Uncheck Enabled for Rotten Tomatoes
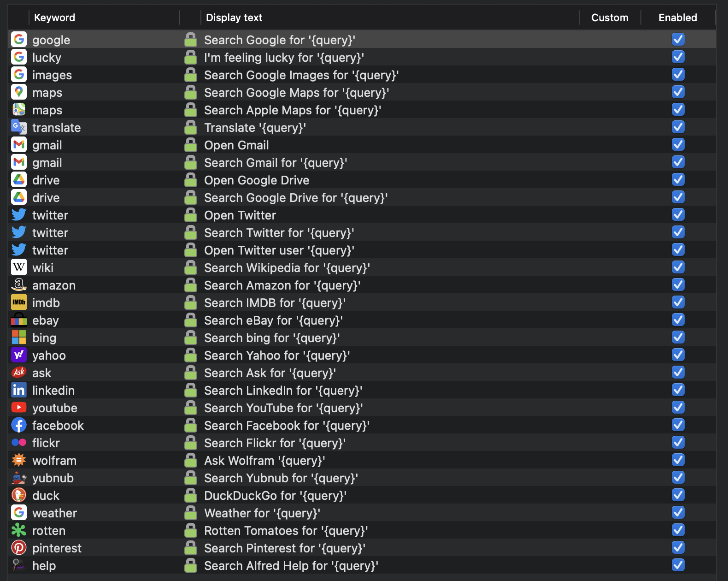 pyautogui.click(x=678, y=530)
